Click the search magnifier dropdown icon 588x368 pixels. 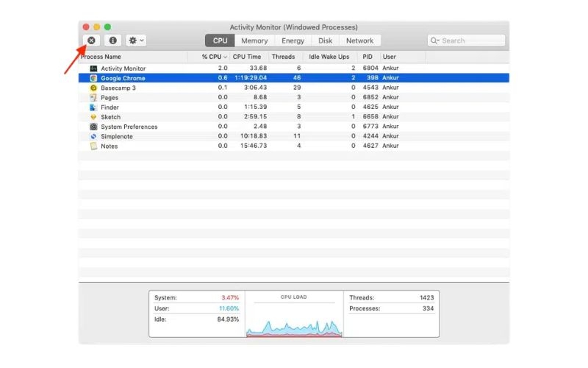[434, 40]
